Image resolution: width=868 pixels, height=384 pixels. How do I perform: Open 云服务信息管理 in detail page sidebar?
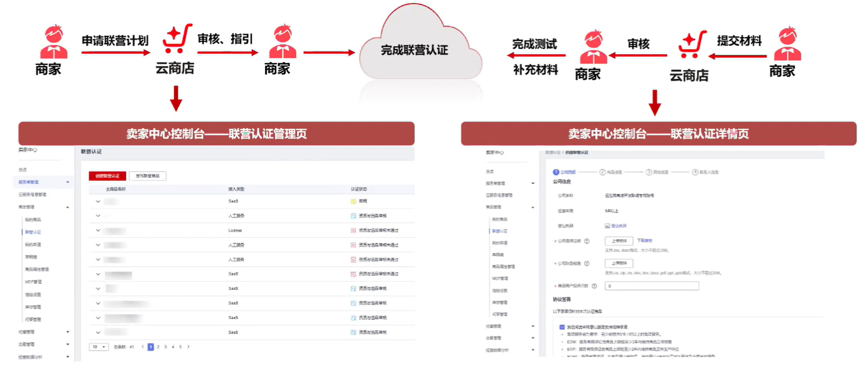pyautogui.click(x=500, y=195)
